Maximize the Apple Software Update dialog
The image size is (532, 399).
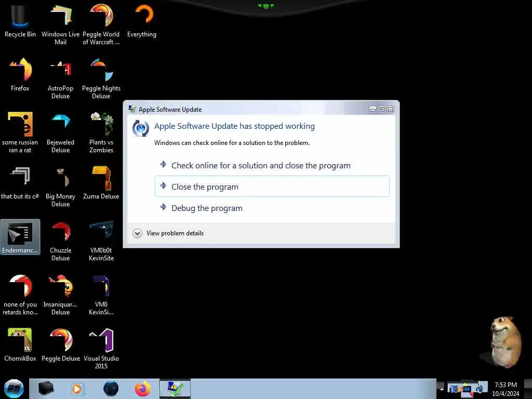pos(381,109)
